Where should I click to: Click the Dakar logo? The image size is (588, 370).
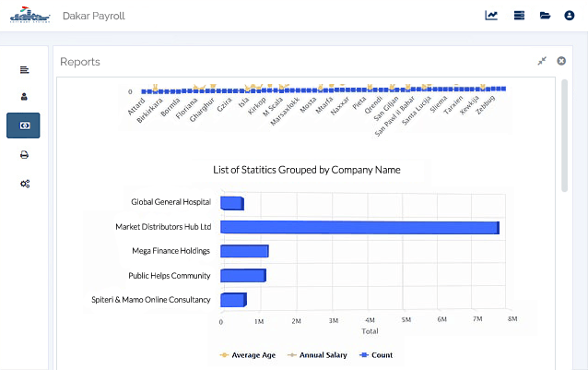point(30,16)
